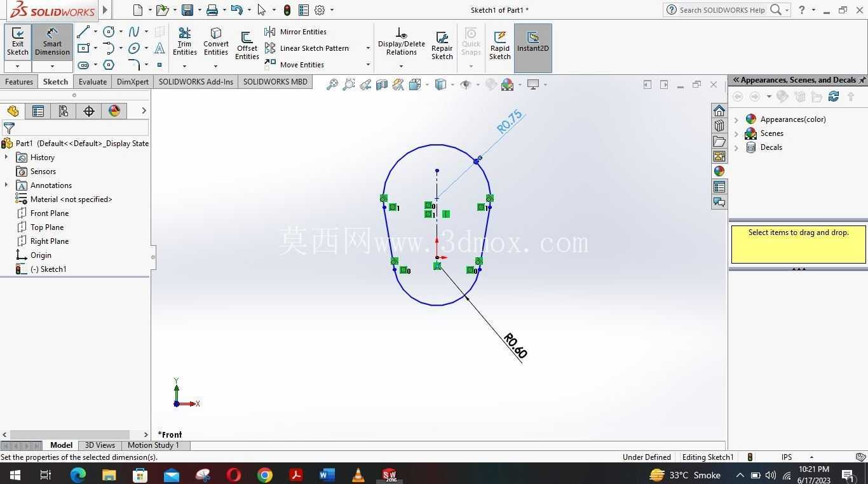Viewport: 868px width, 484px height.
Task: Select the R0.60 dimension in the sketch
Action: pos(515,346)
